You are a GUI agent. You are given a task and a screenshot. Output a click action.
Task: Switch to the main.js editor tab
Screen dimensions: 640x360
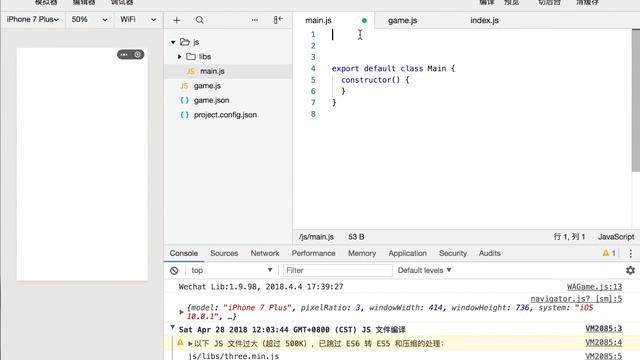318,20
